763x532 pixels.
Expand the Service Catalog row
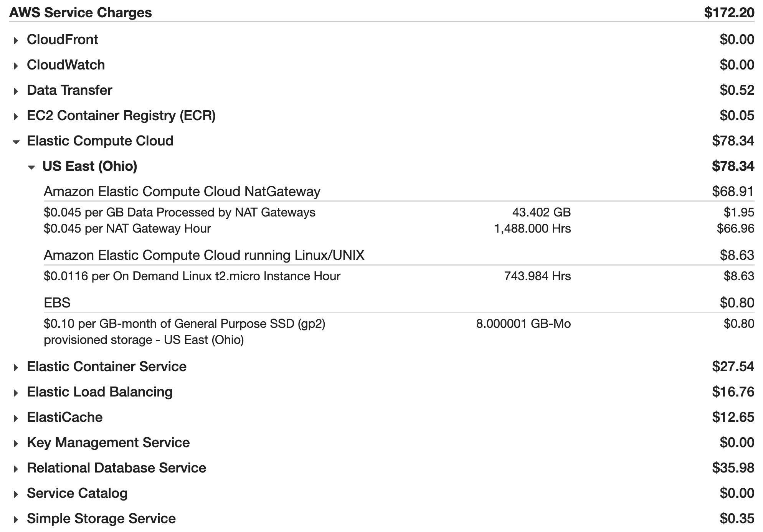click(16, 494)
